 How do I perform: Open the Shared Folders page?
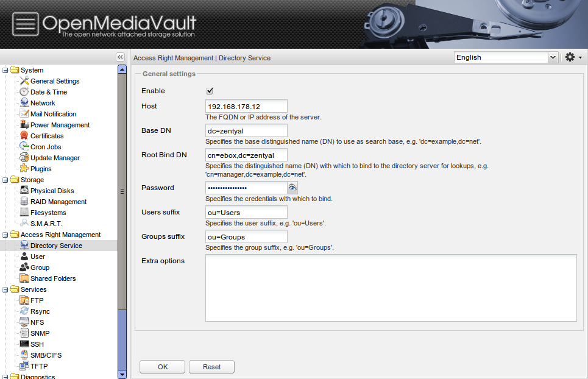[52, 278]
